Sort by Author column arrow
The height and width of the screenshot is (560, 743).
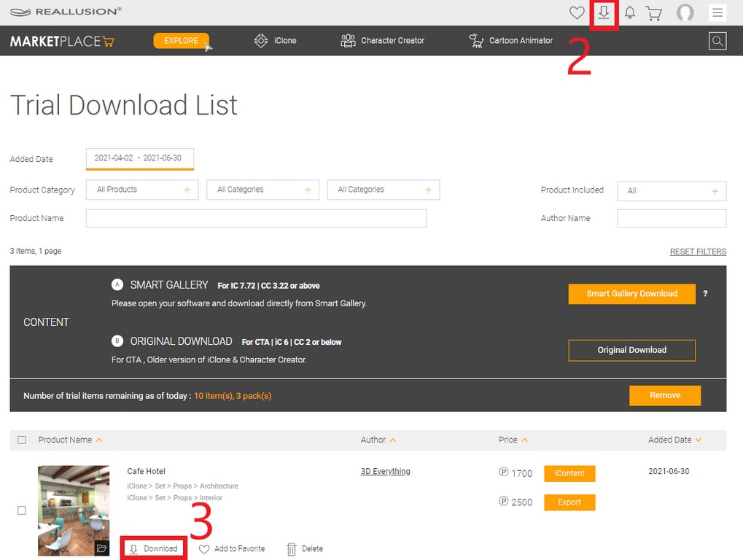click(x=393, y=440)
